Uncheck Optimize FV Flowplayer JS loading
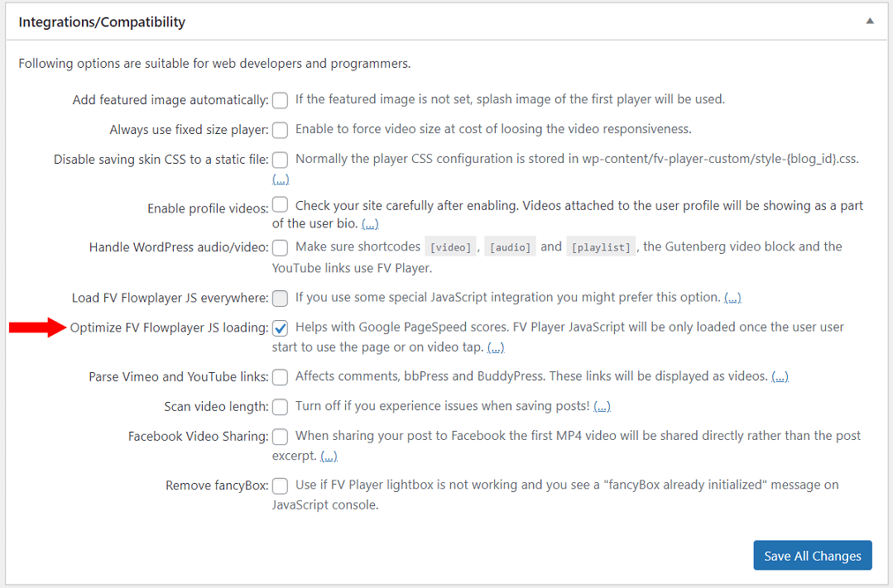This screenshot has height=588, width=893. 280,327
